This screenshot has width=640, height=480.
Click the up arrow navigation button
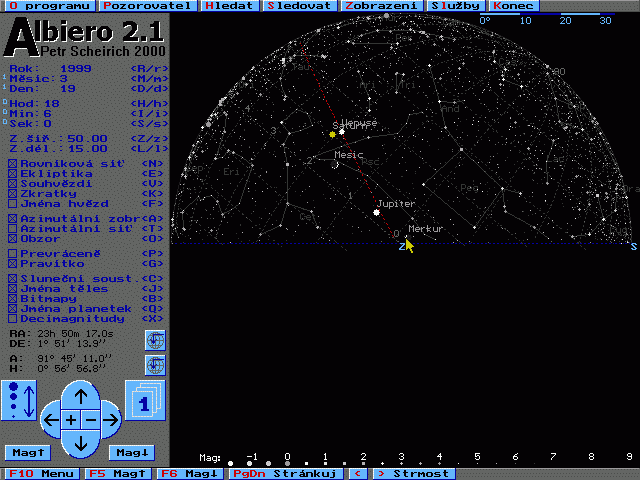[x=81, y=396]
